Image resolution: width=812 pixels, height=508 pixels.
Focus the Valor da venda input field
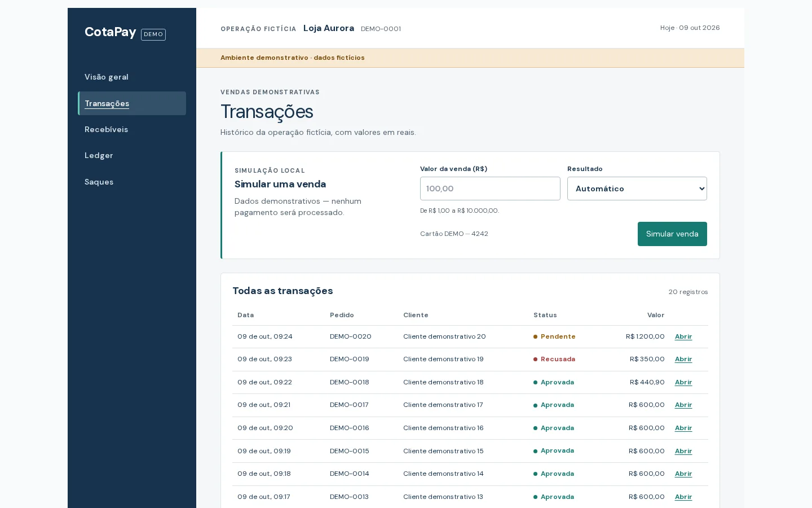tap(490, 189)
